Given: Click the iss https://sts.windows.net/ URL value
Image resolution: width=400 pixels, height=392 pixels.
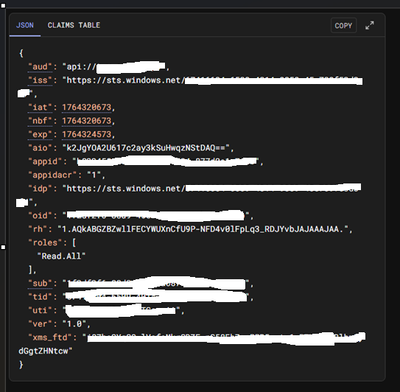Looking at the screenshot, I should tap(123, 80).
